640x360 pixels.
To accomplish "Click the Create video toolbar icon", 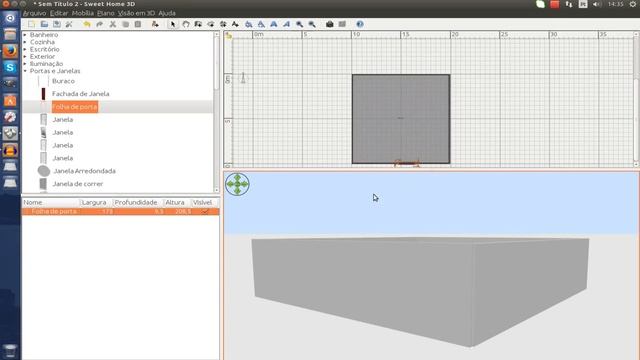I will 342,24.
